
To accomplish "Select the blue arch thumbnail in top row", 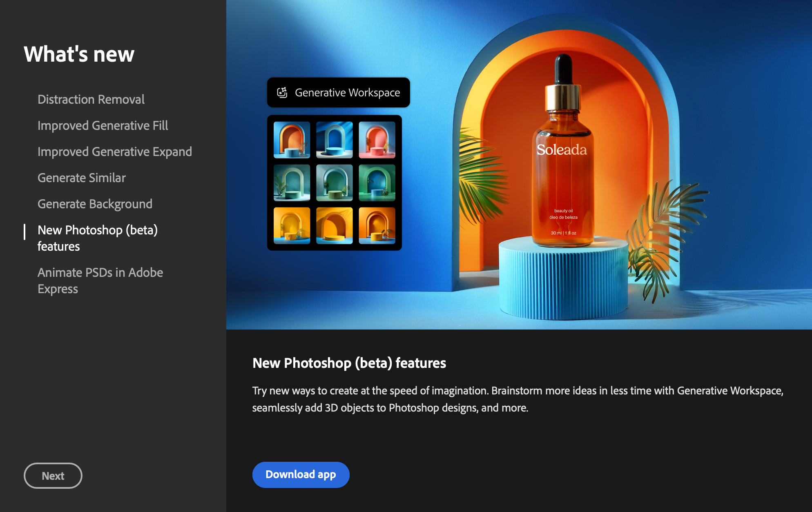I will [335, 140].
